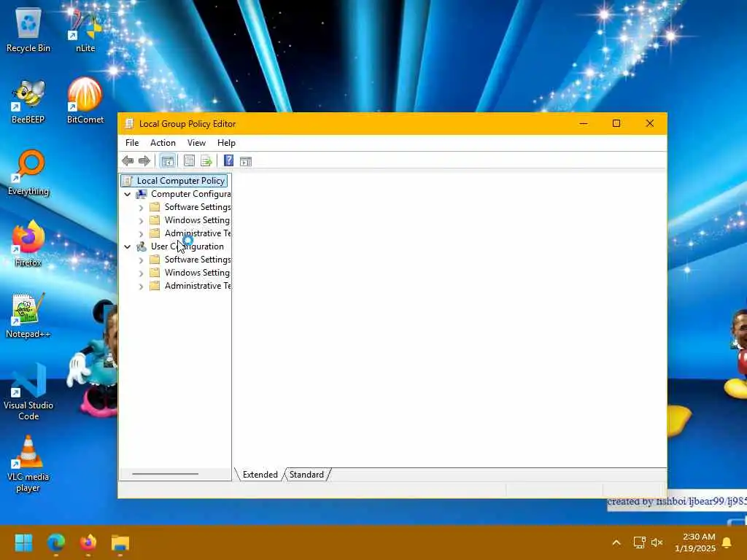747x560 pixels.
Task: Select Administrative Templates folder under User Configuration
Action: [190, 286]
